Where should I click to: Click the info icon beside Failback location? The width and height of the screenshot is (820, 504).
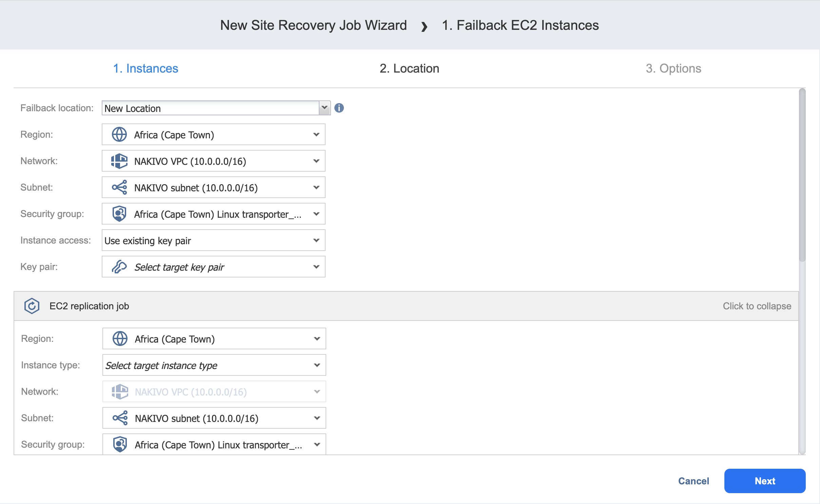coord(339,108)
